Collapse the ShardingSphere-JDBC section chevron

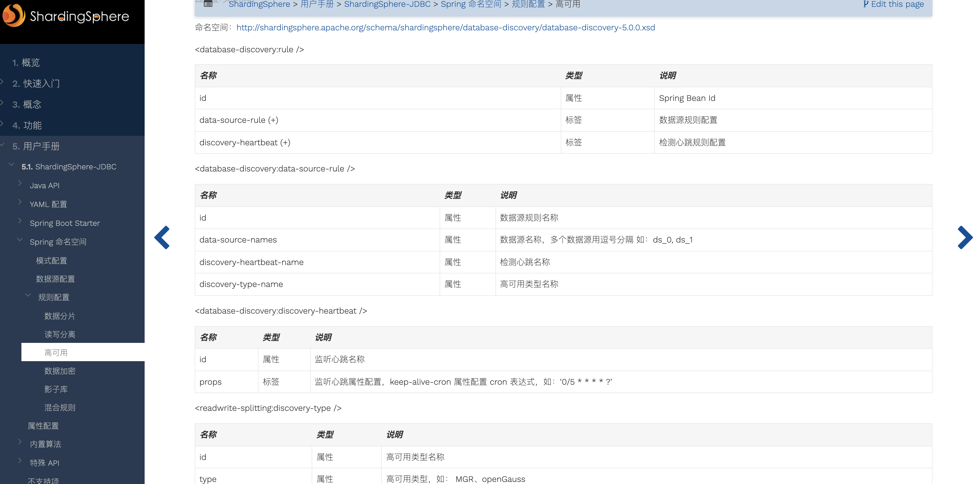coord(12,164)
